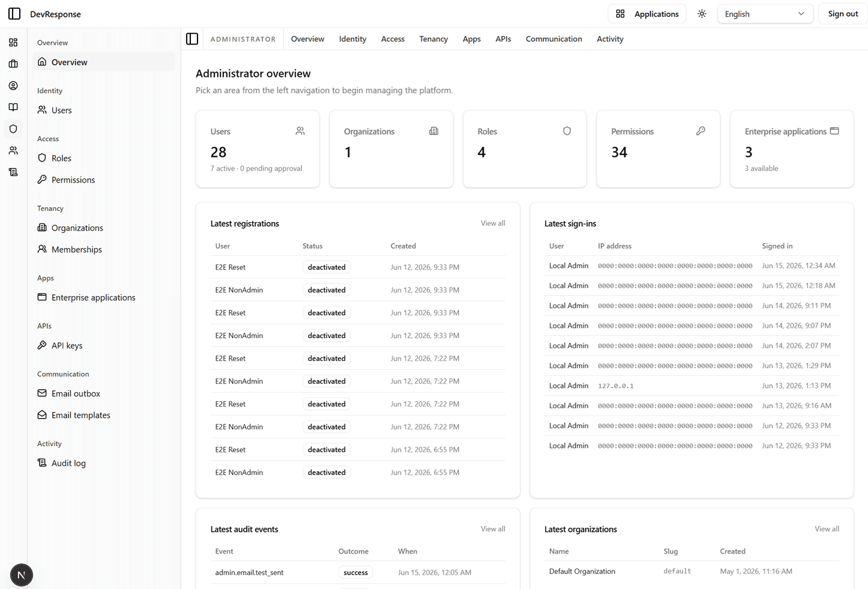Toggle the main sidebar panel icon beside DevResponse
Screen dimensions: 868x589
14,14
